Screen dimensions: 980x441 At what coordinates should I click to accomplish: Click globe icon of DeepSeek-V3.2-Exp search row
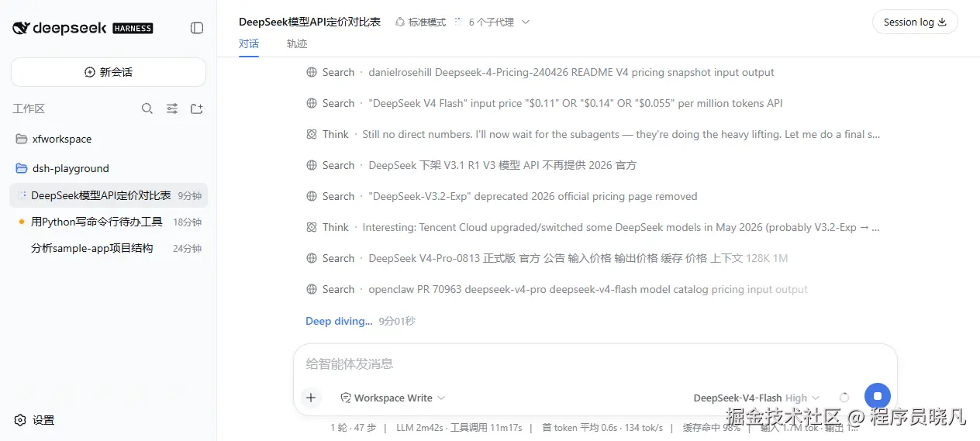click(x=312, y=196)
